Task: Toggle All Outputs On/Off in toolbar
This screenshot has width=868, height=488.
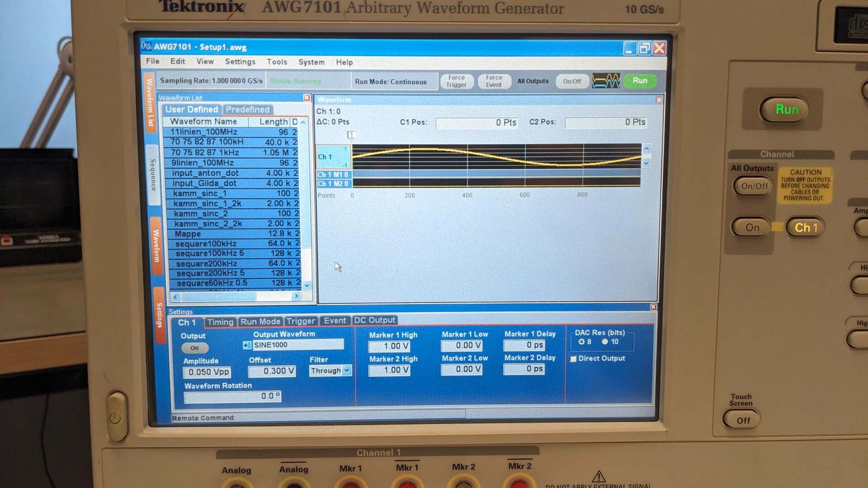Action: point(572,81)
